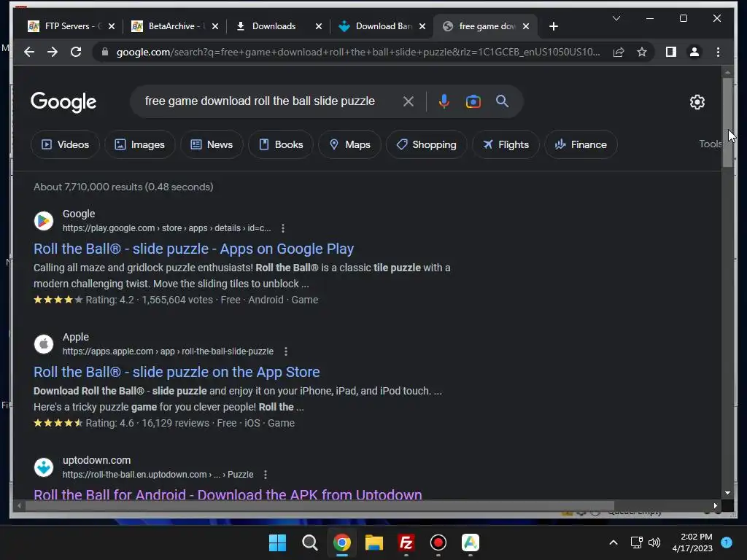Filter results by Images
This screenshot has height=560, width=747.
(x=140, y=144)
